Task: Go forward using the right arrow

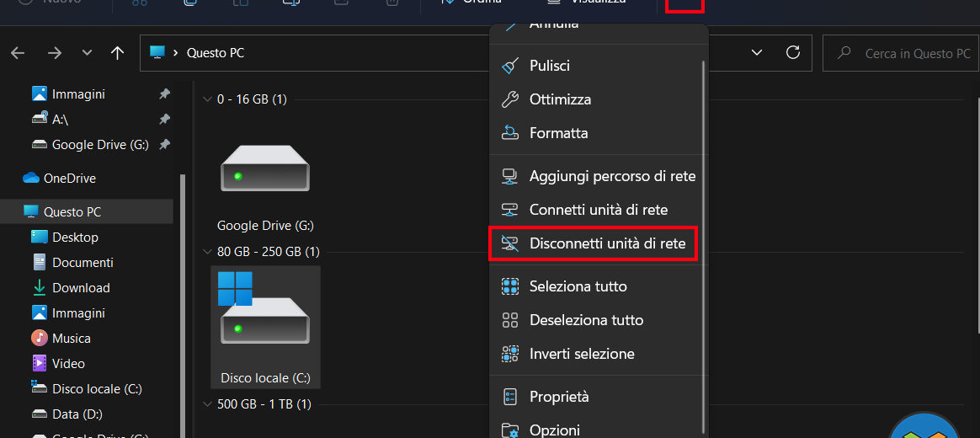Action: point(55,53)
